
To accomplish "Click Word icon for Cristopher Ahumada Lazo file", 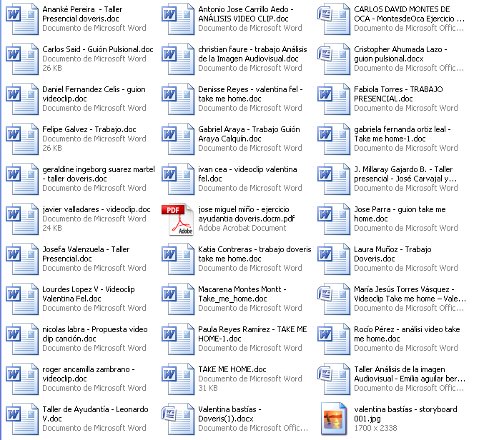I will pyautogui.click(x=337, y=59).
